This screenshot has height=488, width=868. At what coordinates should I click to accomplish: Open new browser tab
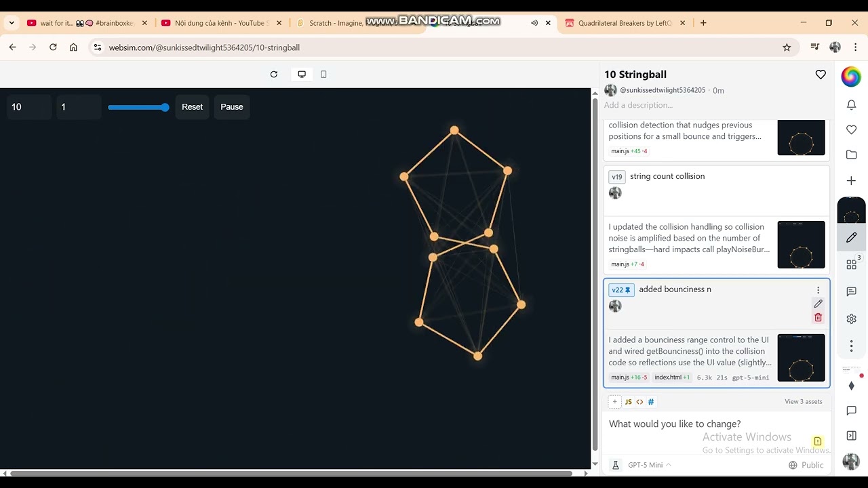coord(703,23)
